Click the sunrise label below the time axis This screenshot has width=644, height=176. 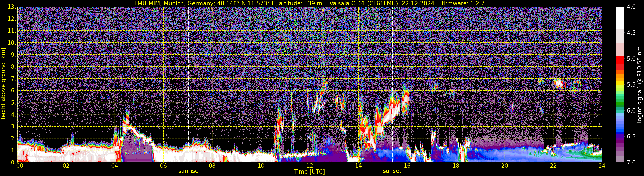tap(188, 171)
